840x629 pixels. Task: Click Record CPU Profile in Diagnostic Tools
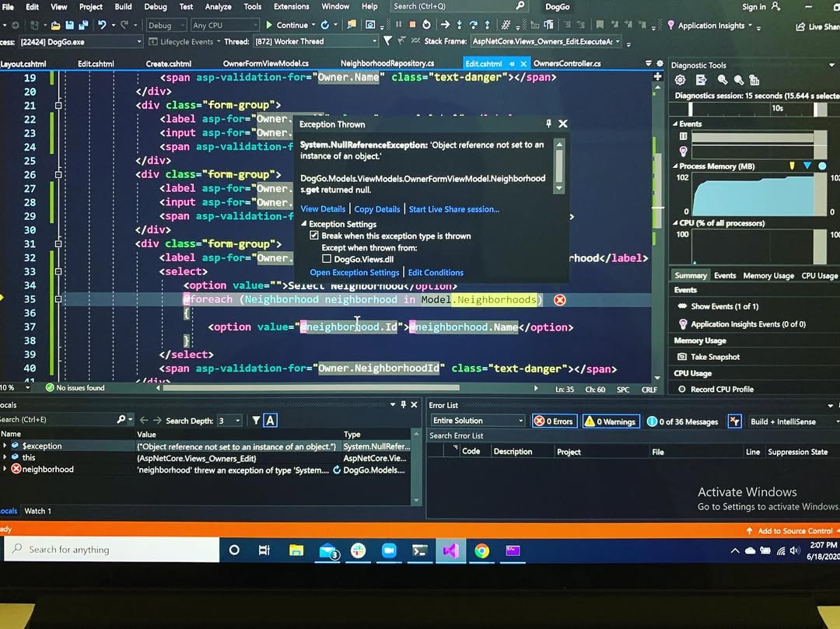point(721,389)
